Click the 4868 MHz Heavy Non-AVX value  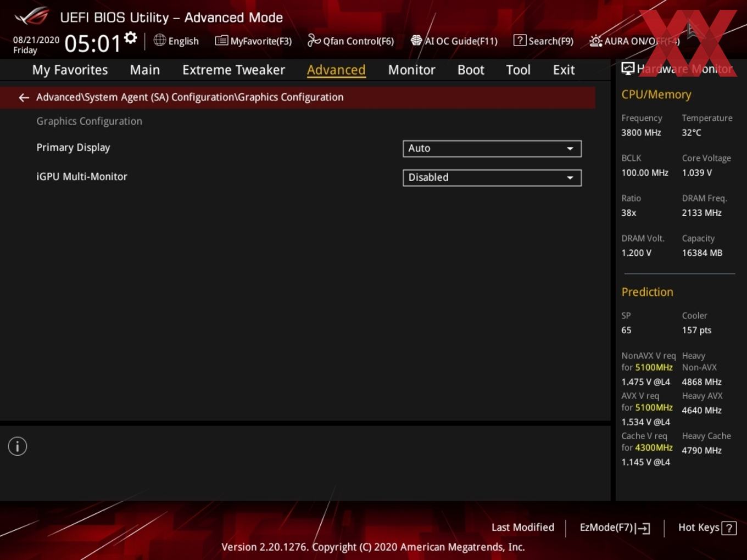[701, 382]
